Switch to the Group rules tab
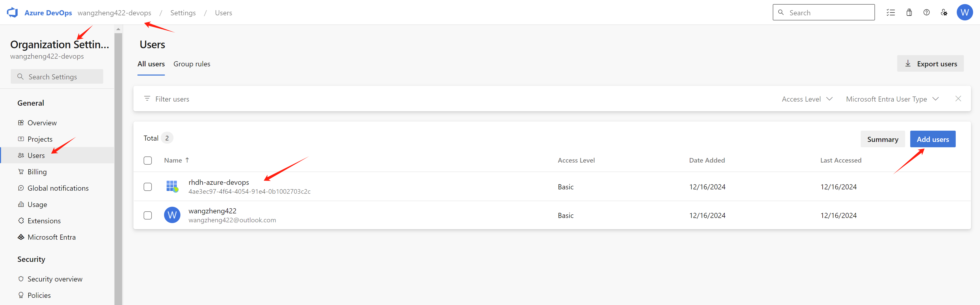Screen dimensions: 980x305 [x=192, y=64]
